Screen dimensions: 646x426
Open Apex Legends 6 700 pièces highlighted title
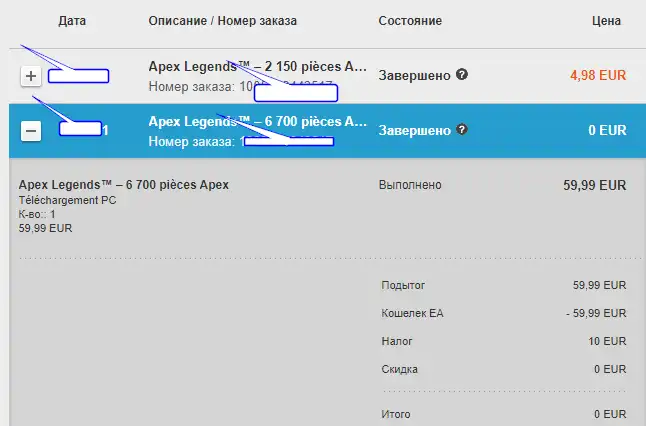[x=257, y=121]
